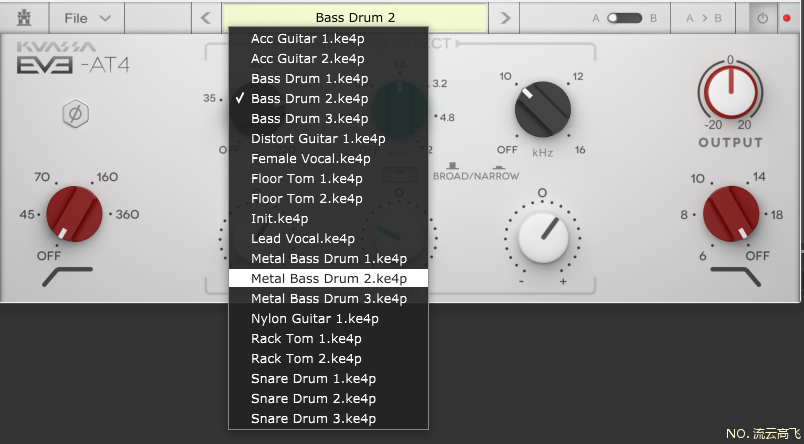Screen dimensions: 804x444
Task: Select the Distort Guitar 1.ke4p preset
Action: [x=328, y=138]
